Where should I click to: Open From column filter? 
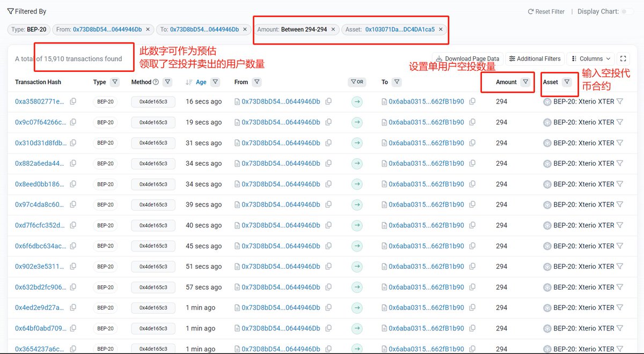point(257,82)
